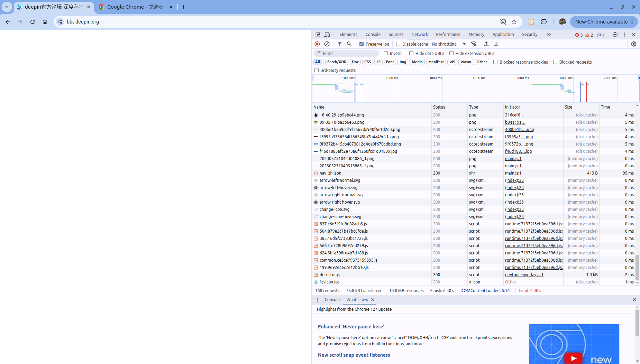Check Blocked response cookies
Image resolution: width=640 pixels, height=364 pixels.
(495, 62)
